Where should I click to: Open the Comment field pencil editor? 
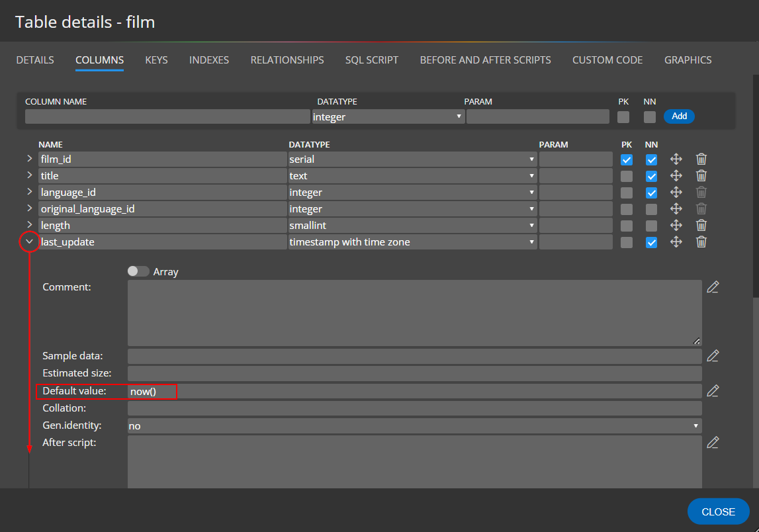tap(713, 287)
